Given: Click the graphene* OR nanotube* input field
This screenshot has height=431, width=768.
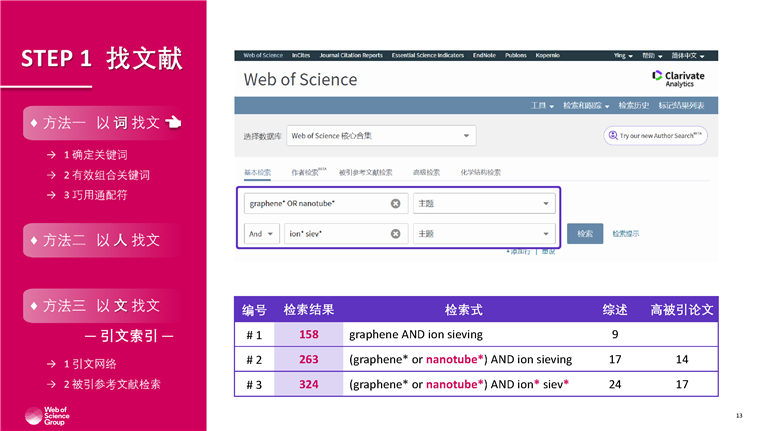Looking at the screenshot, I should [326, 204].
